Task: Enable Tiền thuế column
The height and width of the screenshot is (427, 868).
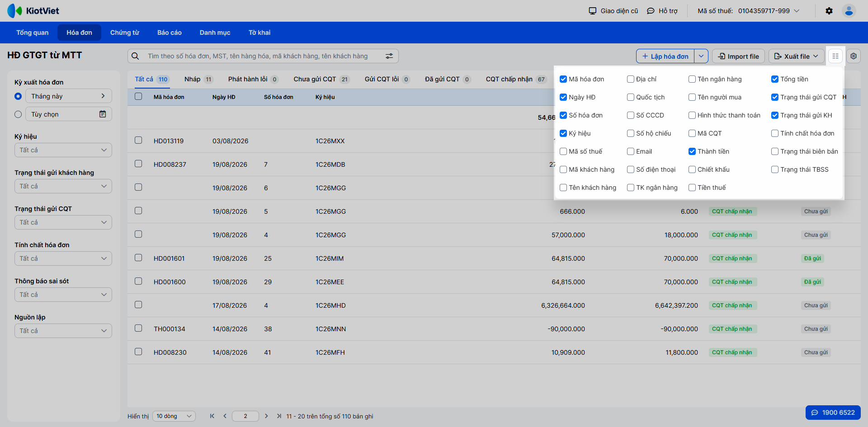Action: tap(692, 188)
